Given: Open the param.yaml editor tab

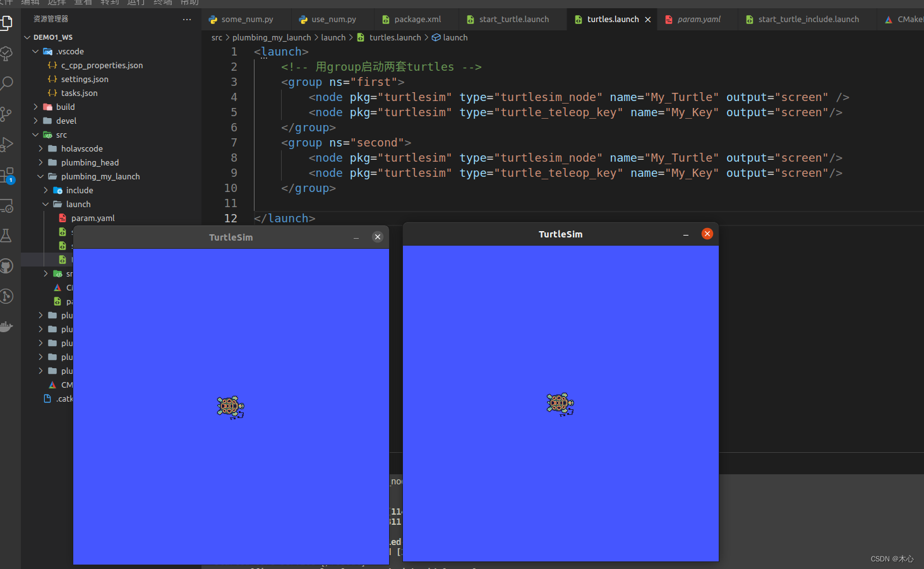Looking at the screenshot, I should 699,20.
